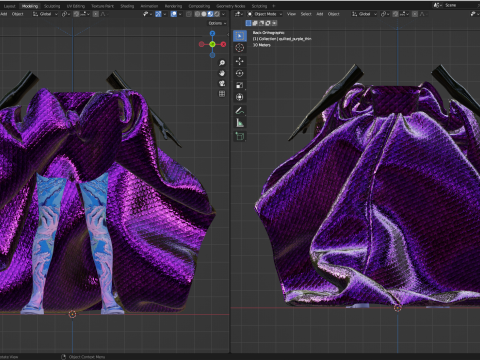Open Add menu in right viewport
The width and height of the screenshot is (480, 360).
320,14
